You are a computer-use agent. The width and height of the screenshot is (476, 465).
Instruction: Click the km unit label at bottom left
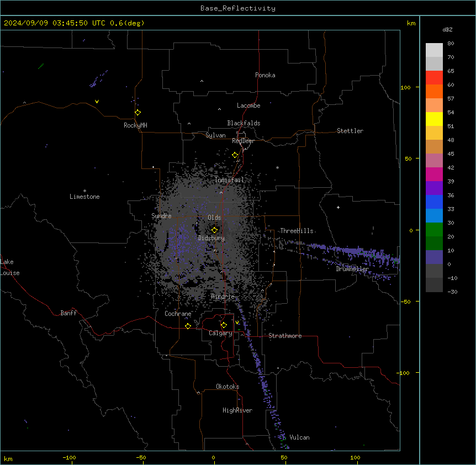coord(8,458)
